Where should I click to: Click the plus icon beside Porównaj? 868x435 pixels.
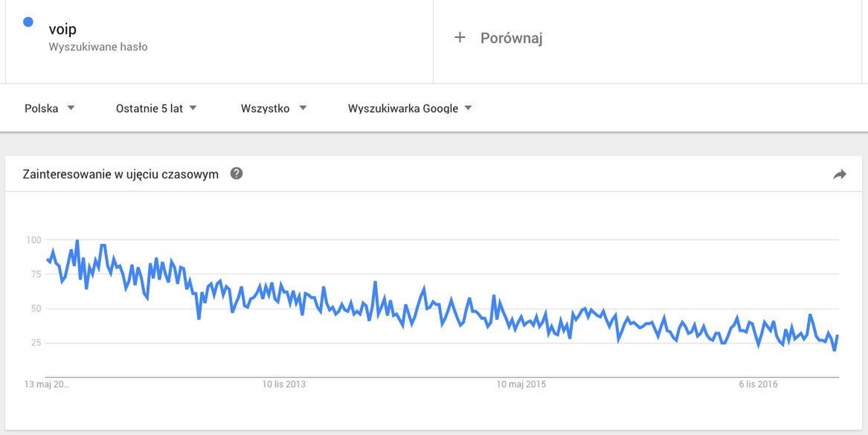point(460,37)
